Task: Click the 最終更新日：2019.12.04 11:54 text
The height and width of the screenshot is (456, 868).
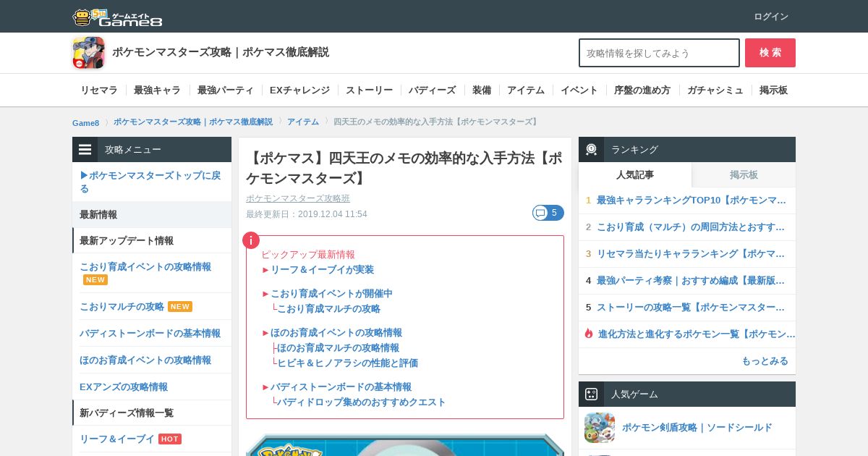Action: click(307, 214)
